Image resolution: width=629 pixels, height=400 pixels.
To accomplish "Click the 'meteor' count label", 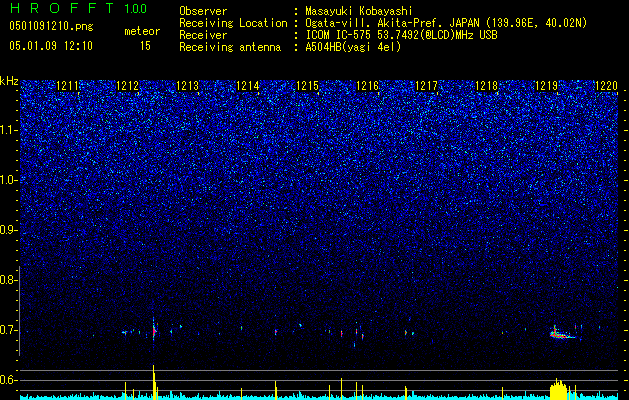I will click(142, 31).
